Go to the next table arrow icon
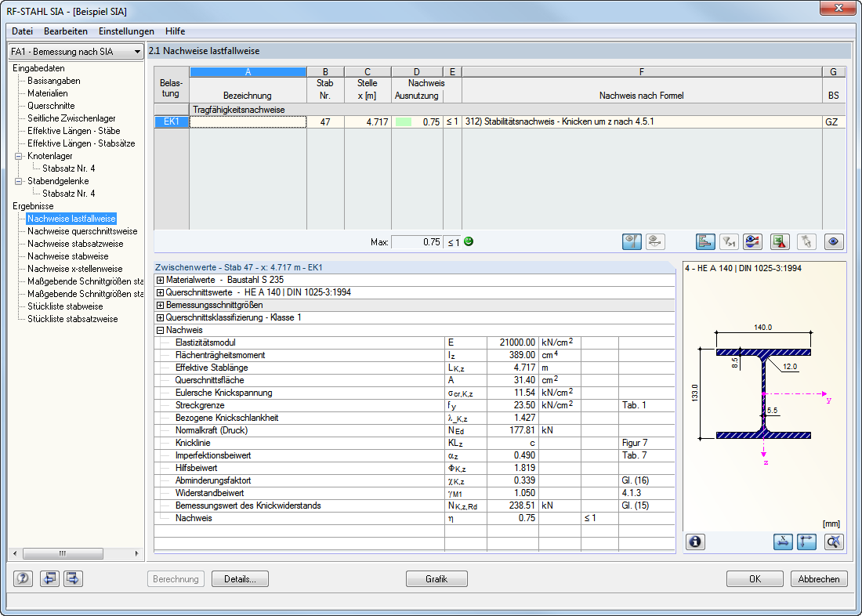Screen dimensions: 862x616 (73, 578)
